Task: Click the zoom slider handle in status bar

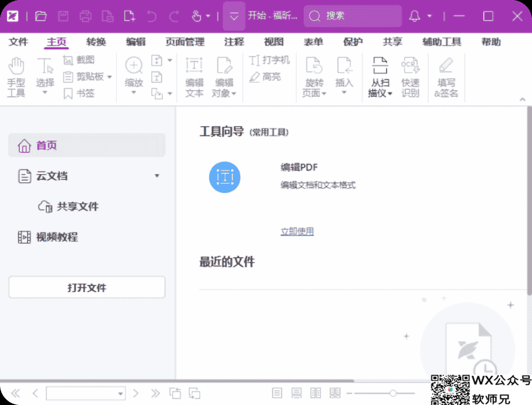Action: tap(393, 393)
